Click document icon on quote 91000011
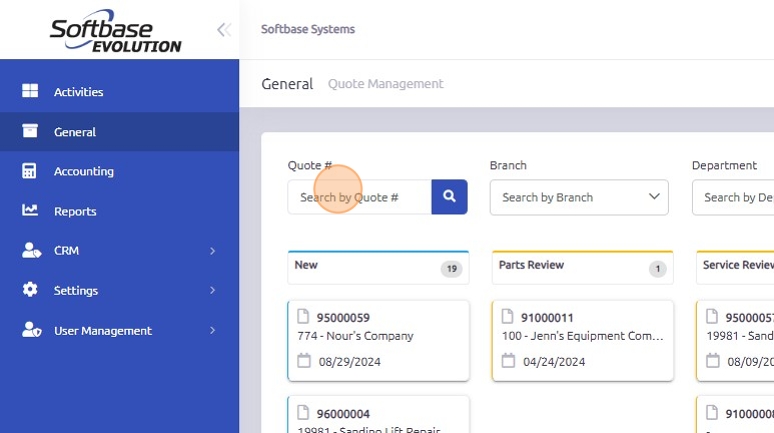Viewport: 774px width, 433px height. [507, 316]
